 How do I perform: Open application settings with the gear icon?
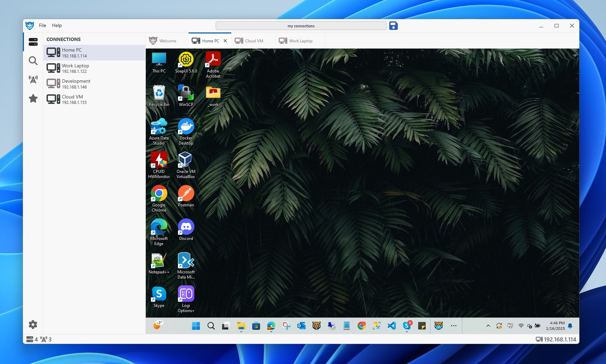coord(33,324)
